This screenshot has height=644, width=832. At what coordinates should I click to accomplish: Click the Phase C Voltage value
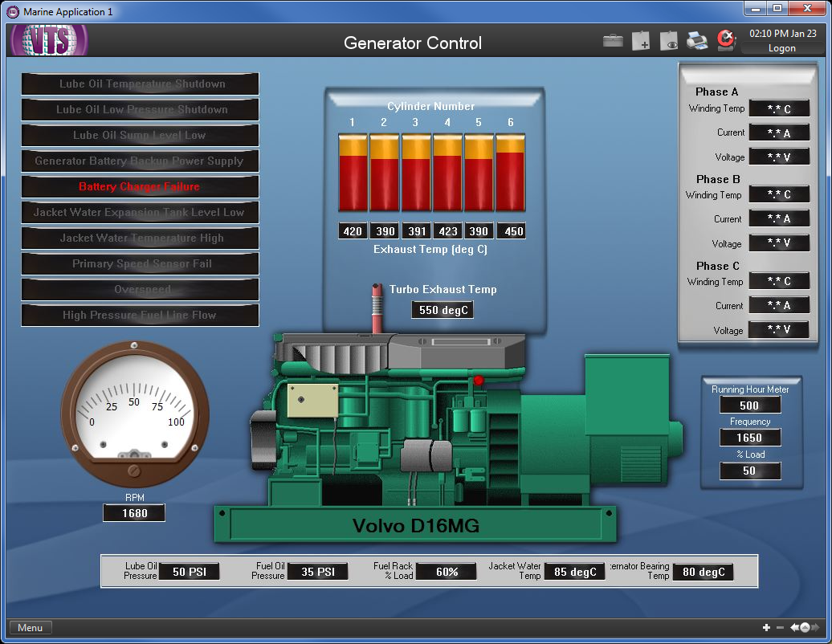779,329
